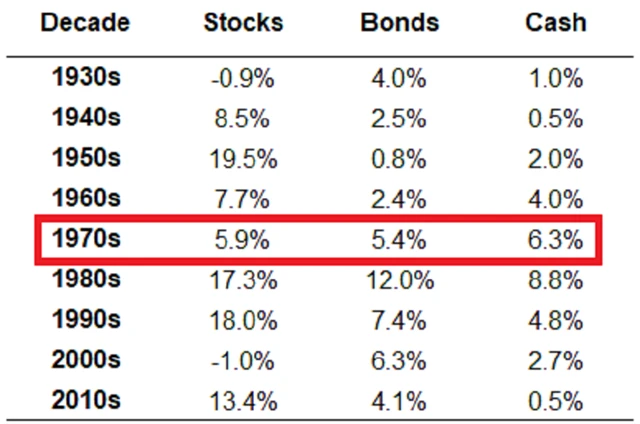
Task: Select the Bonds column header
Action: (398, 22)
